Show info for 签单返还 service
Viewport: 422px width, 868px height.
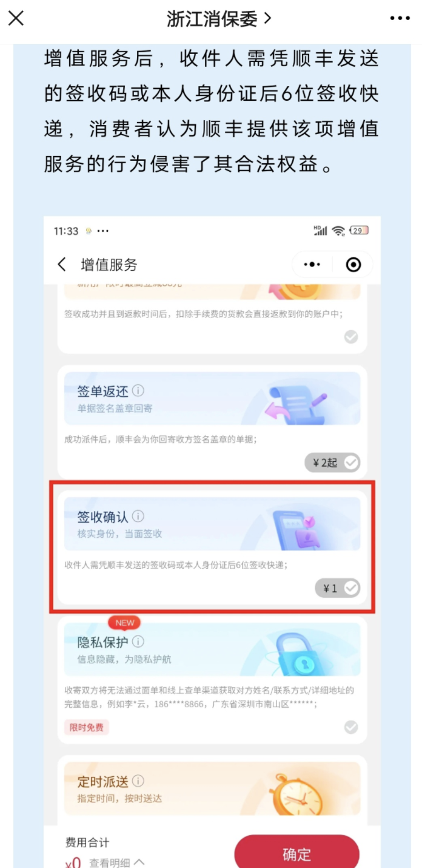coord(138,390)
